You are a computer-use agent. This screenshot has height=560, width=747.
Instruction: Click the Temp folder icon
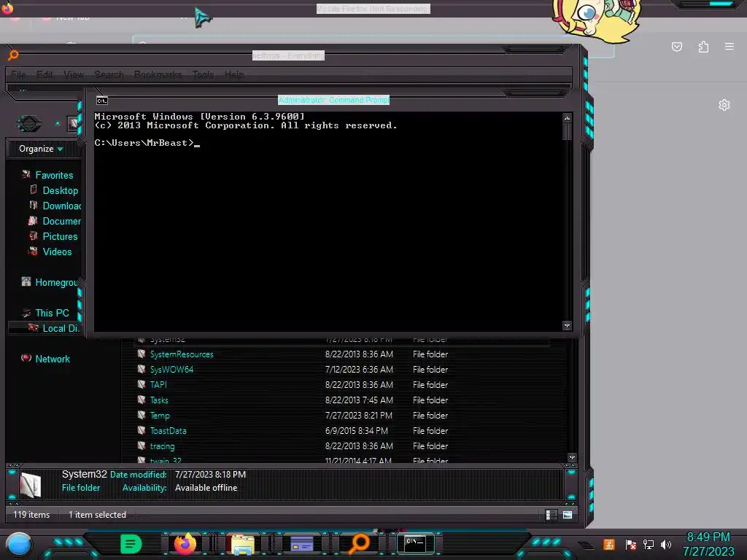(x=142, y=415)
